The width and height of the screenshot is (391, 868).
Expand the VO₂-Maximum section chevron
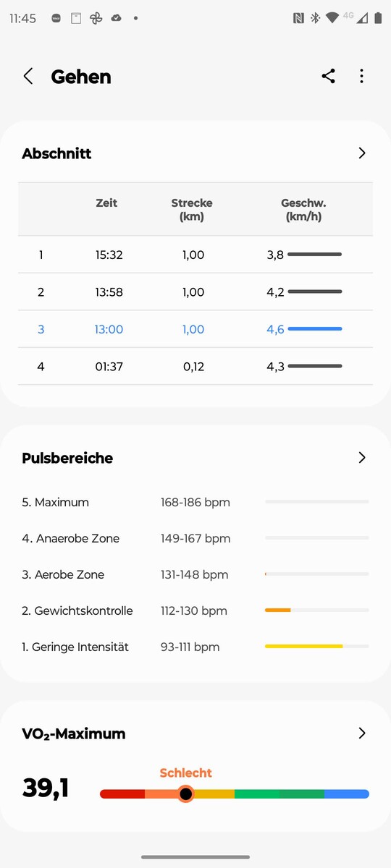pyautogui.click(x=362, y=733)
